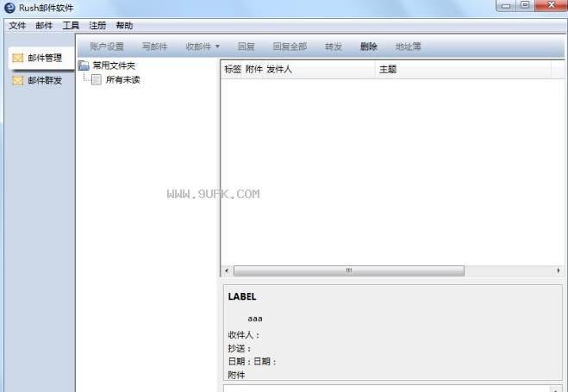Click the 抄送 field label
568x392 pixels.
tap(240, 349)
